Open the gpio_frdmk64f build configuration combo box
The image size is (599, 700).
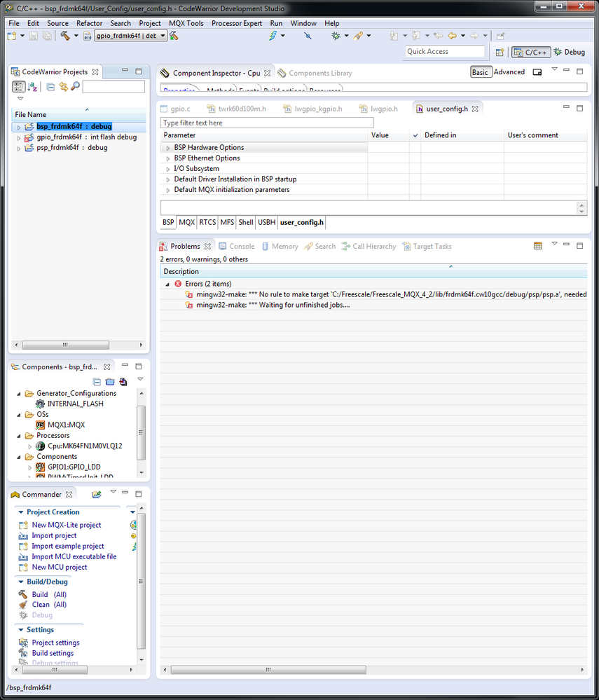click(131, 36)
